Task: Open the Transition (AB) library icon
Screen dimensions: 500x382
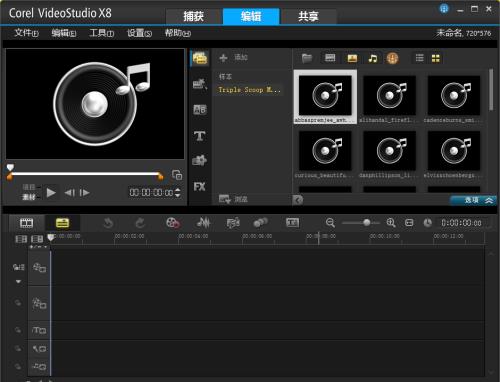Action: 200,109
